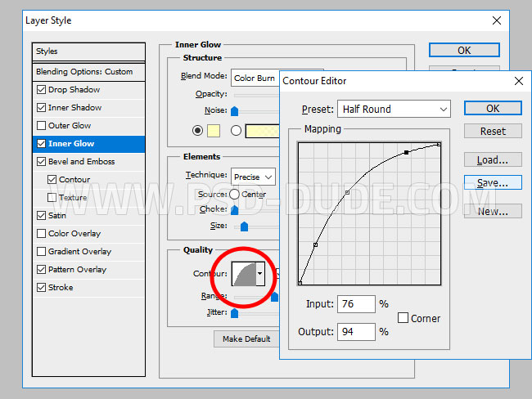This screenshot has height=399, width=532.
Task: Click the curve's bottom-left start point
Action: point(300,283)
